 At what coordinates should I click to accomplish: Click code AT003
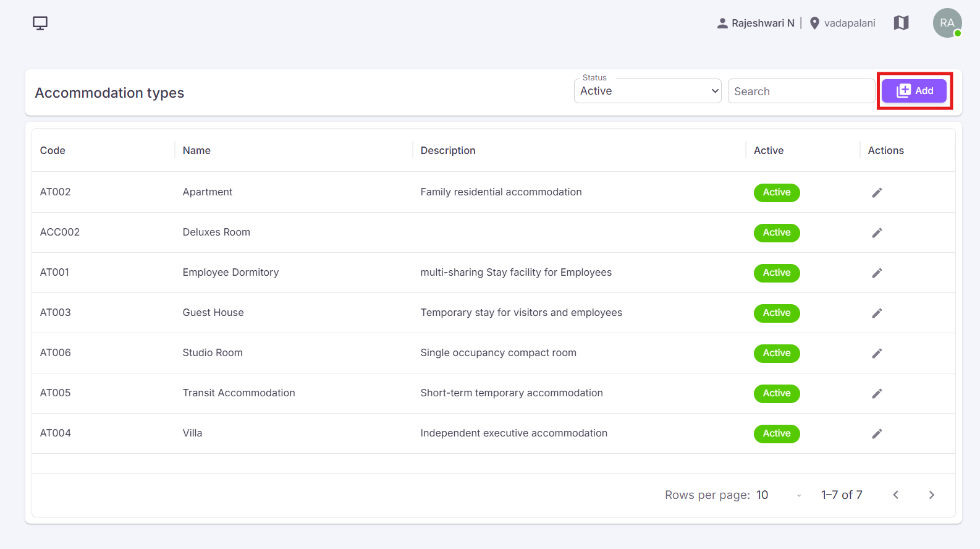(x=56, y=312)
